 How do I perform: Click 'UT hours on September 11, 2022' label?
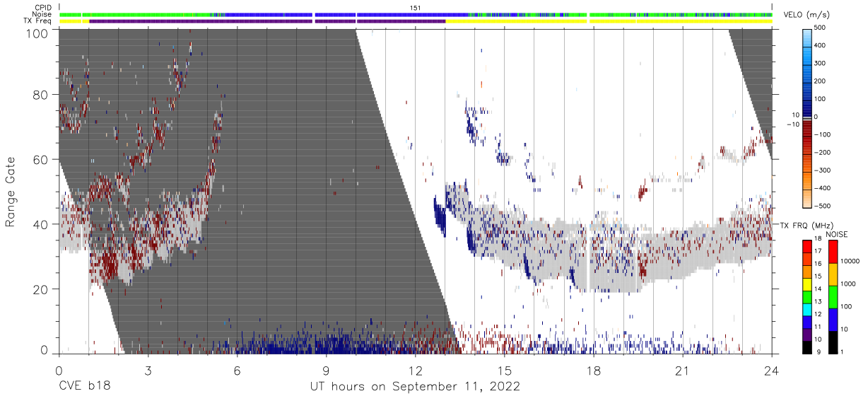pos(415,387)
